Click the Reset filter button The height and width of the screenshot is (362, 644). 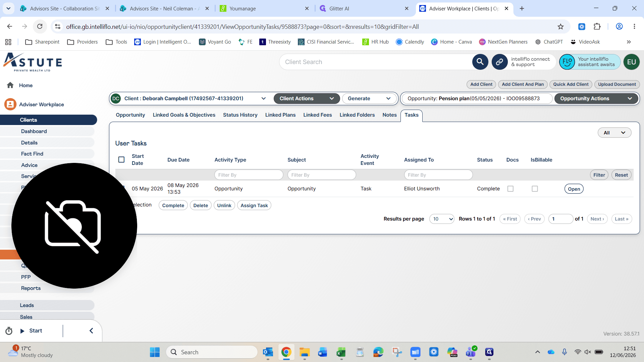621,175
